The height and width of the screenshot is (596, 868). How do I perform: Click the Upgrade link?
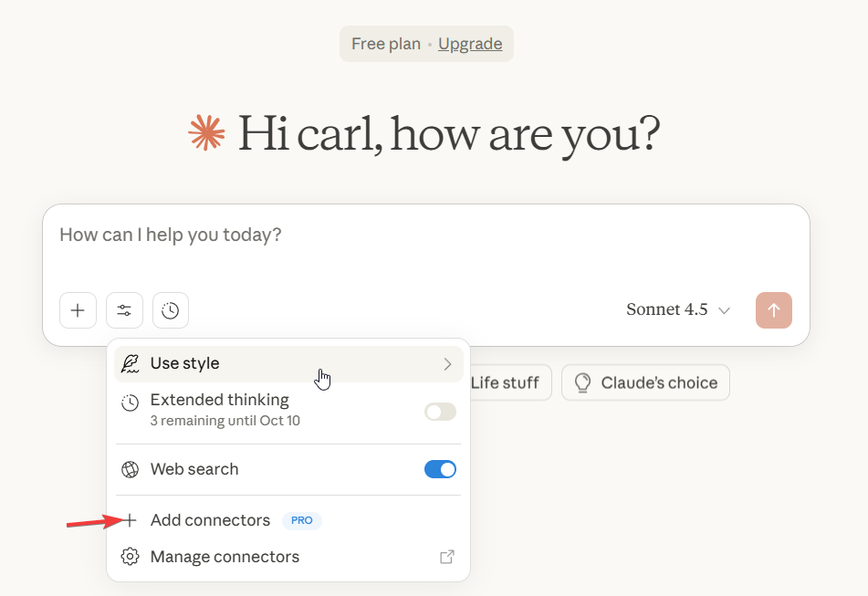point(470,44)
